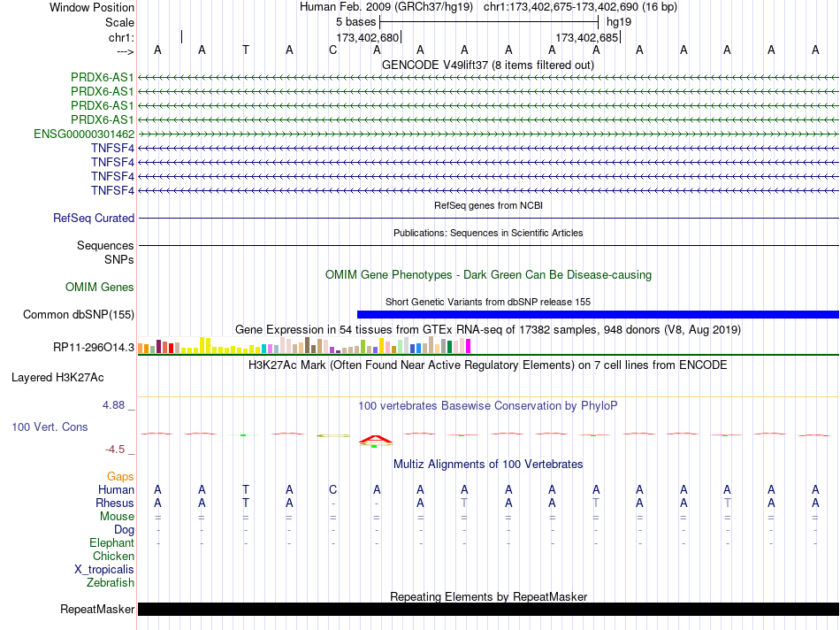Viewport: 840px width, 630px height.
Task: Open the GTEx Gene Expression track title
Action: pos(488,330)
